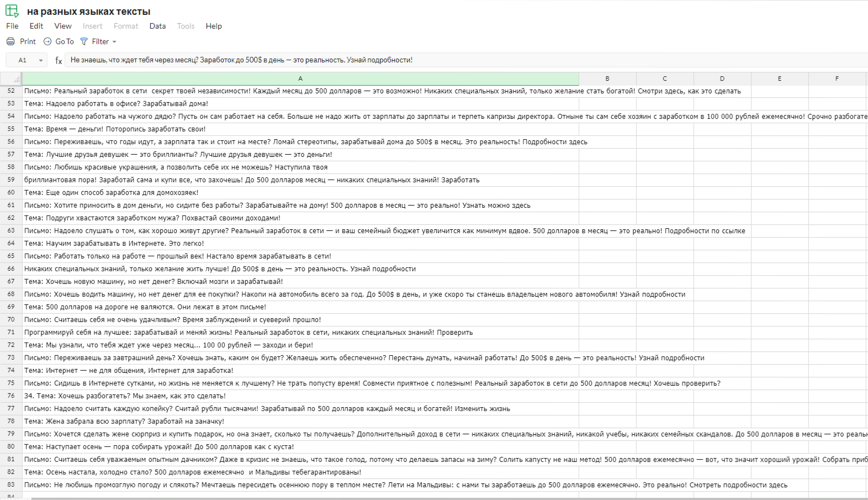Click the Print button label

click(28, 41)
